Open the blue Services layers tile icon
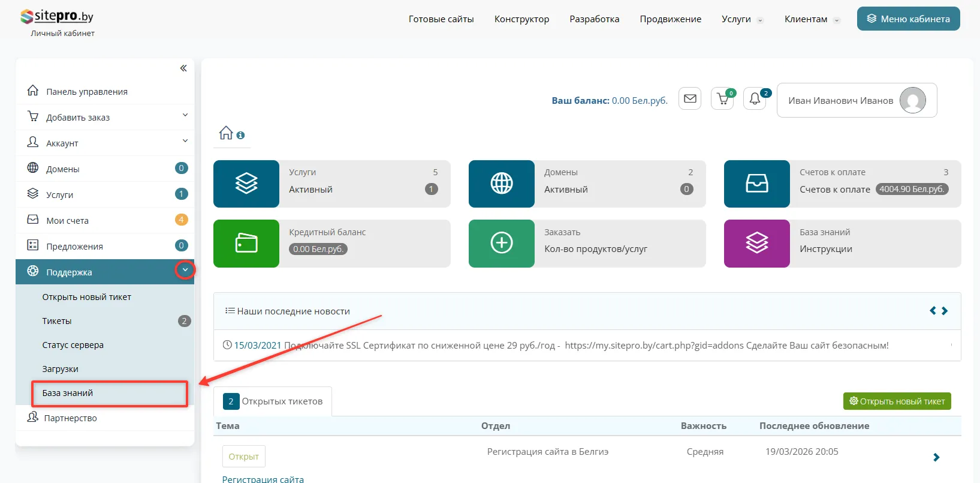This screenshot has width=980, height=483. click(246, 184)
